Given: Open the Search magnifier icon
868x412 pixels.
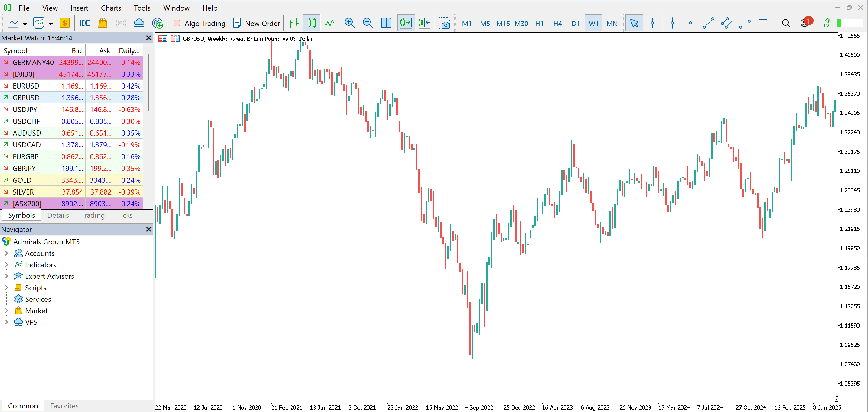Looking at the screenshot, I should pyautogui.click(x=786, y=23).
